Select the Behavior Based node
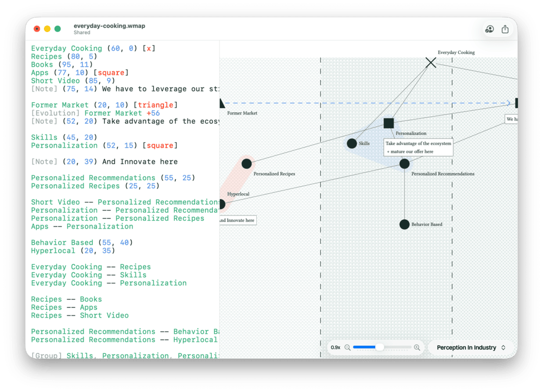Image resolution: width=543 pixels, height=392 pixels. 405,224
